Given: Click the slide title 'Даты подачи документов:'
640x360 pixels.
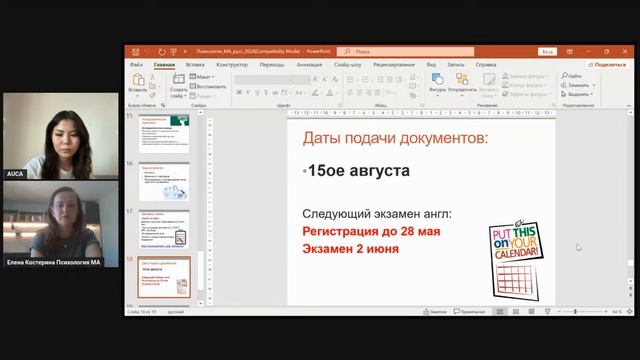Looking at the screenshot, I should [x=395, y=138].
